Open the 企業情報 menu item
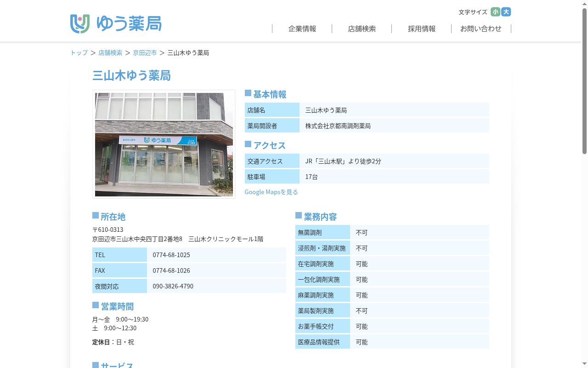 302,29
